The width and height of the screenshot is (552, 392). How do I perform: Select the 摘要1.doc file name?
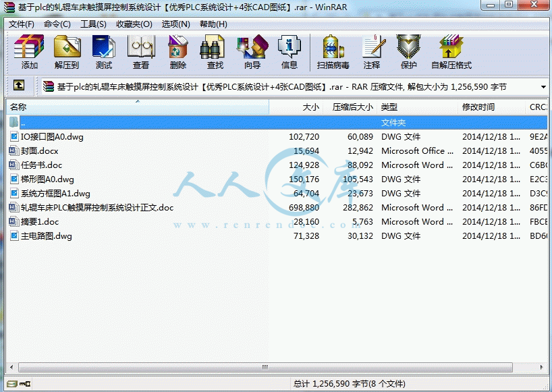[40, 222]
